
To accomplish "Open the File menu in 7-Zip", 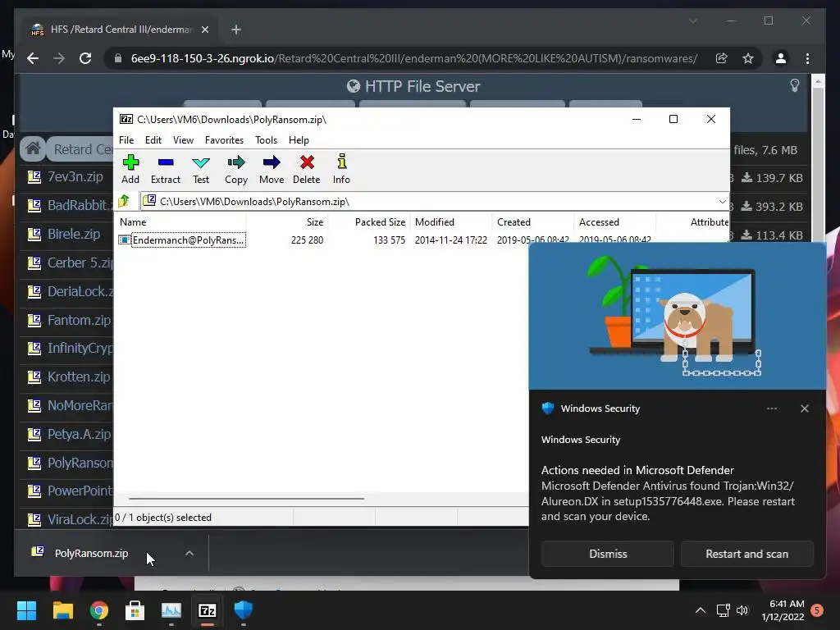I will [126, 139].
